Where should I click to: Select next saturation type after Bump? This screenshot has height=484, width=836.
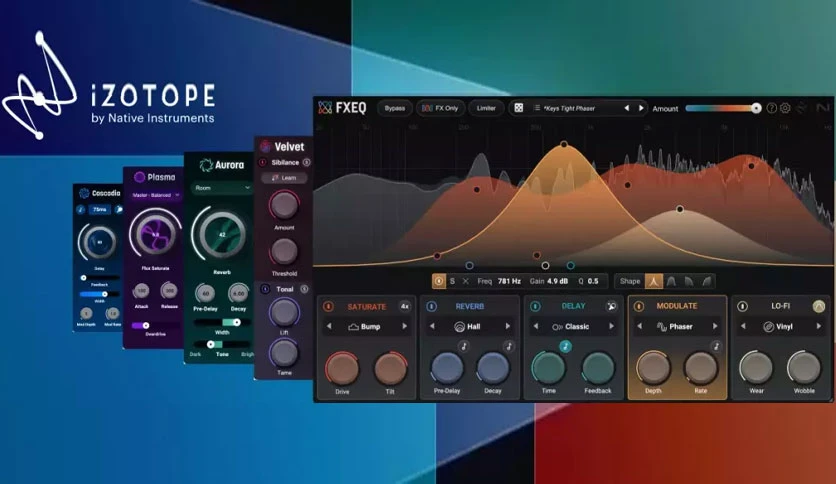coord(405,326)
